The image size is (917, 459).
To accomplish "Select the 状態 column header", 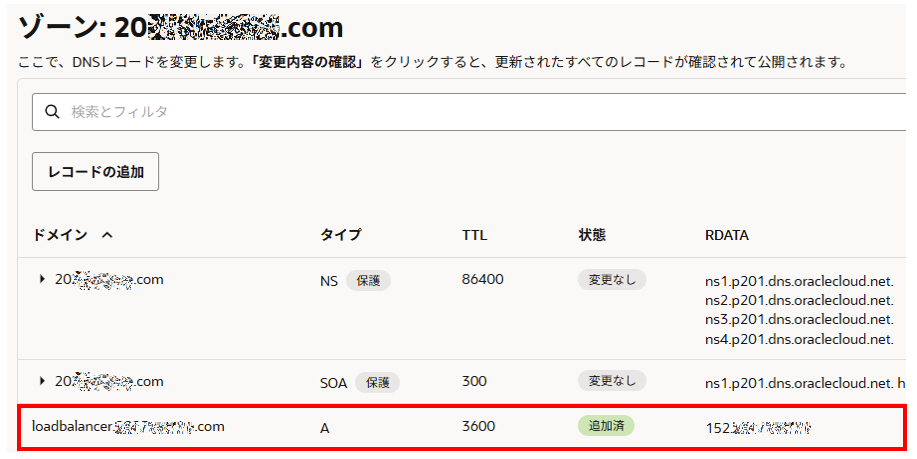I will [x=592, y=235].
